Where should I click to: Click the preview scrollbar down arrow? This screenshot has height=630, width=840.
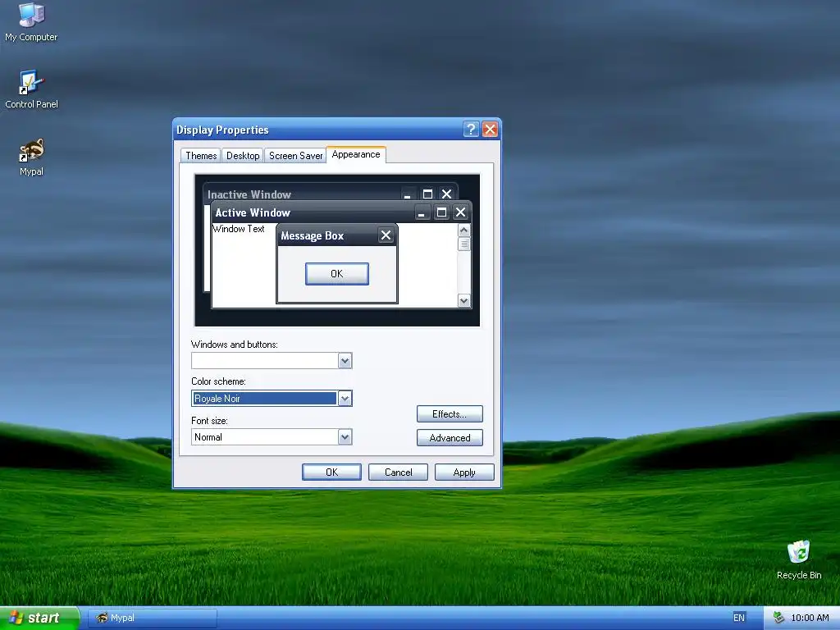coord(464,300)
